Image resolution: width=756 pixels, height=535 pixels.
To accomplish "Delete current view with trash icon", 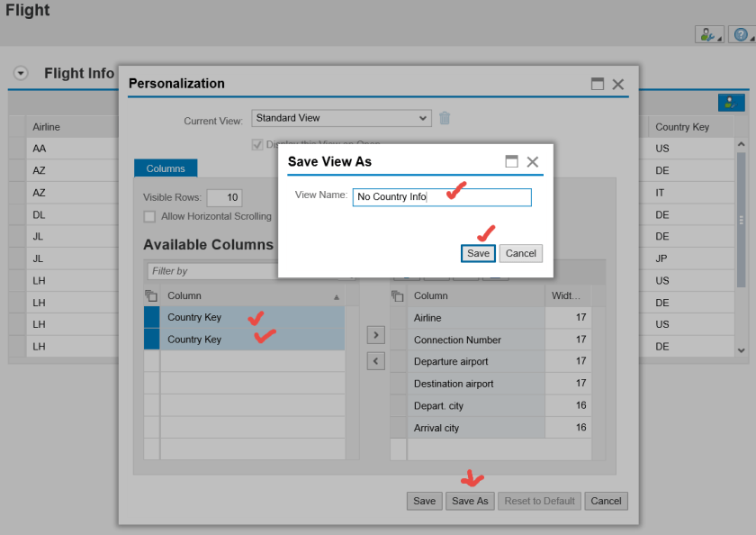I will 445,118.
